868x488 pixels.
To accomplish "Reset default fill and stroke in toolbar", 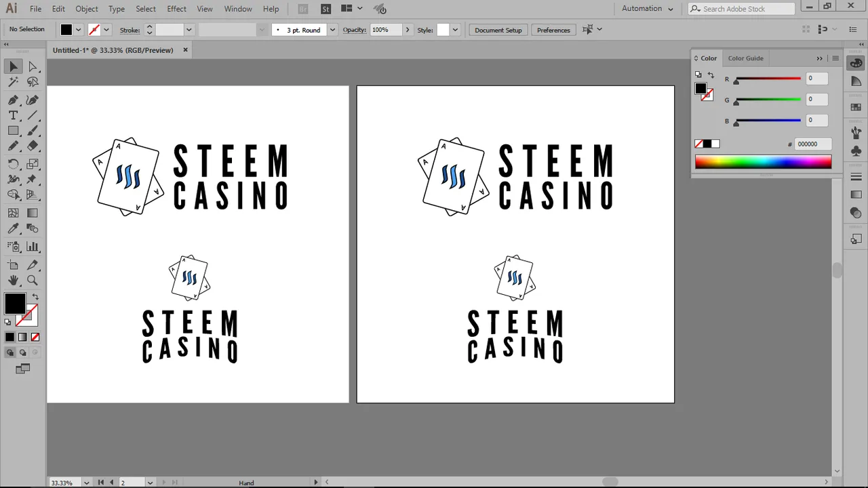I will [x=7, y=322].
